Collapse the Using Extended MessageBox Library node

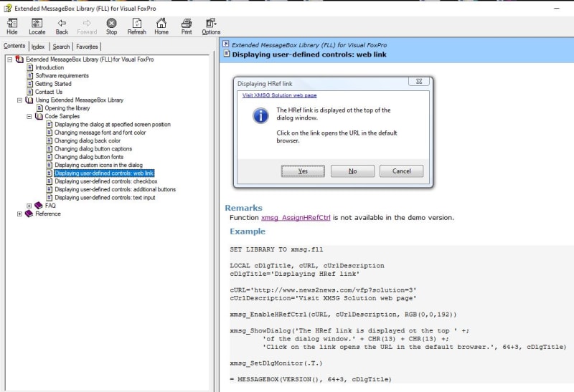(20, 100)
